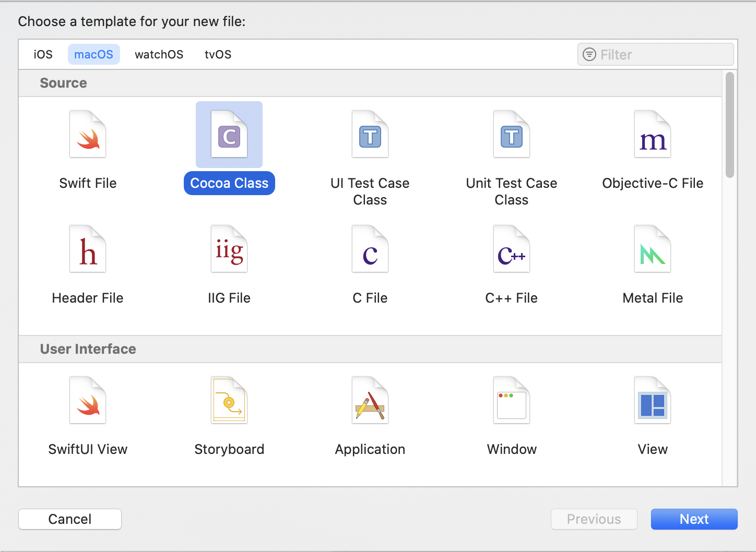
Task: Switch to the watchOS tab
Action: pos(159,54)
